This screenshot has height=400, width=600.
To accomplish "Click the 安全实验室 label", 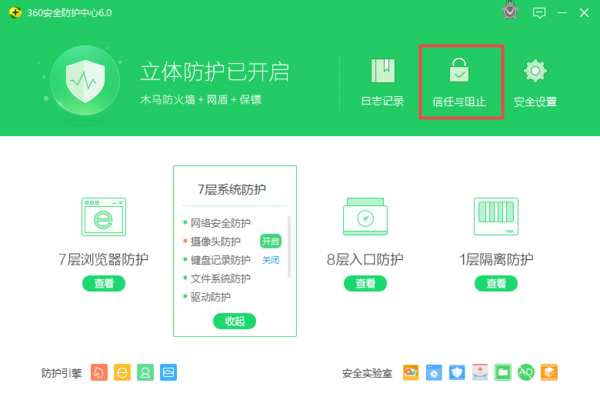I will coord(367,373).
